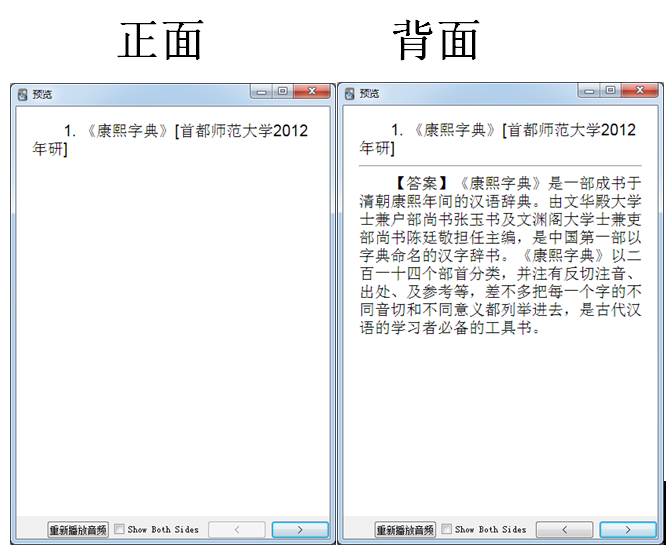Maximize the left preview window
The height and width of the screenshot is (555, 672).
coord(282,91)
